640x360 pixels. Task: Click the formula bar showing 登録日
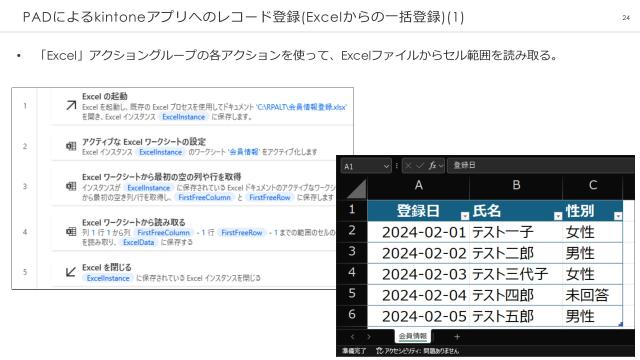coord(541,165)
